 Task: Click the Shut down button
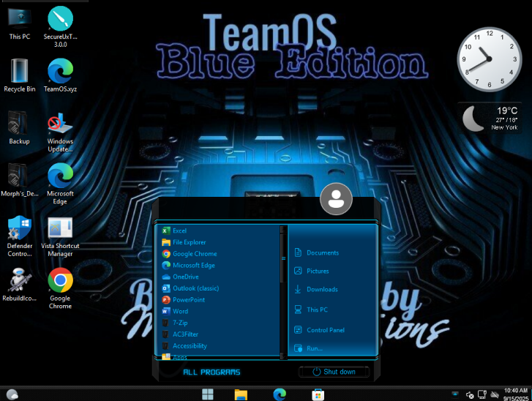[x=334, y=372]
